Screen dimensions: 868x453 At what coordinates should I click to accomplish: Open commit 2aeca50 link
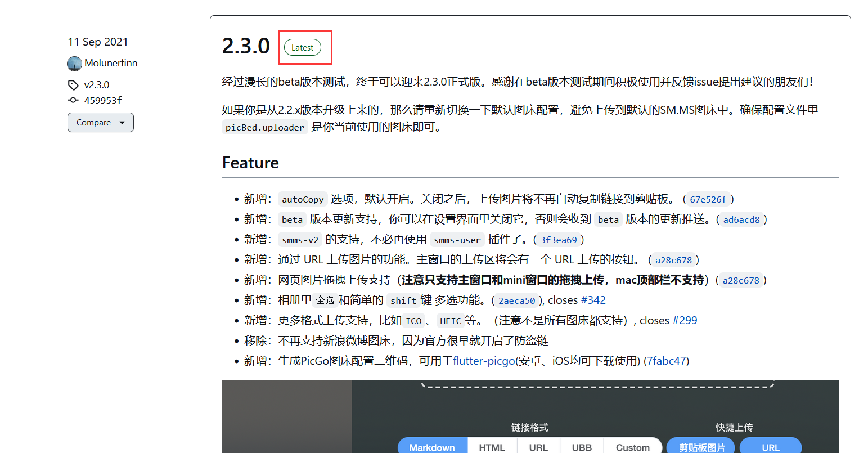click(517, 300)
